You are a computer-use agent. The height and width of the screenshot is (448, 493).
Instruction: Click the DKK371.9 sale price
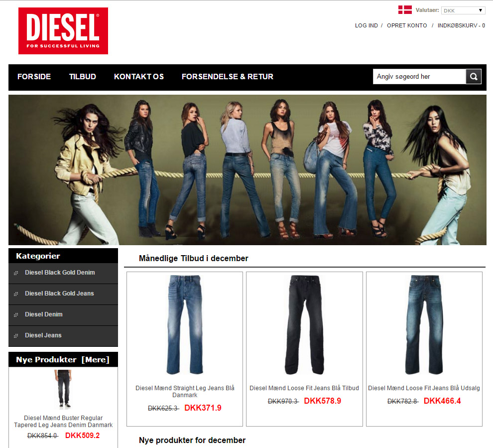pos(203,408)
